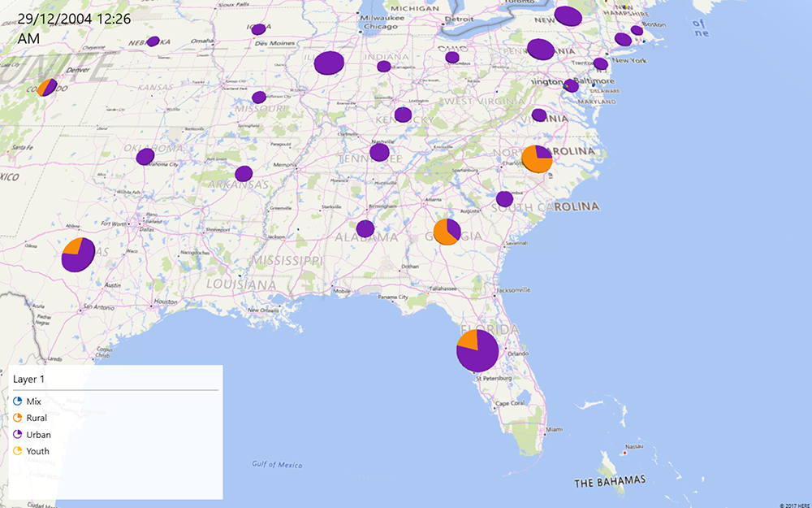The height and width of the screenshot is (508, 812).
Task: Select the Urban entry in the legend
Action: [37, 435]
